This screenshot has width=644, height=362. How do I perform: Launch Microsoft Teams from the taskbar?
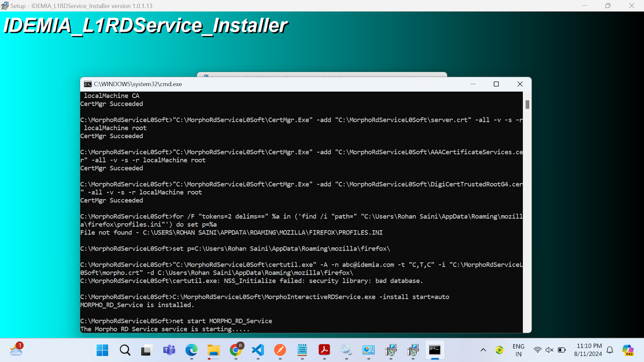coord(169,350)
